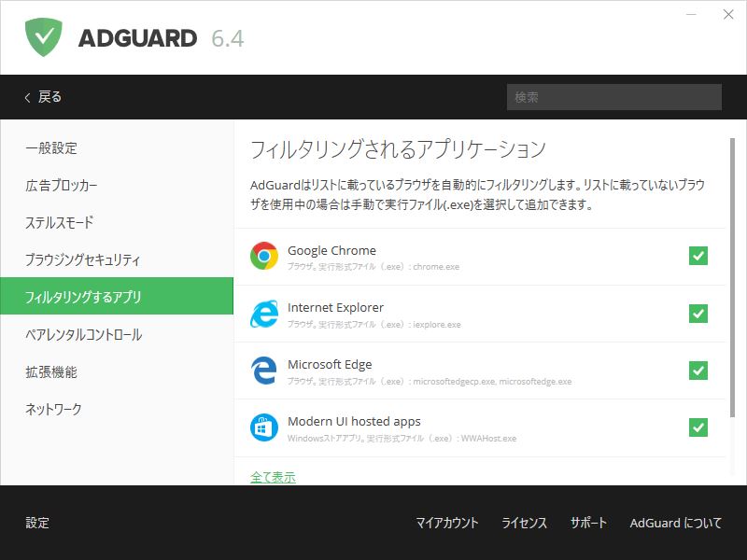
Task: Click the WWAHost.exe description text
Action: pos(402,438)
